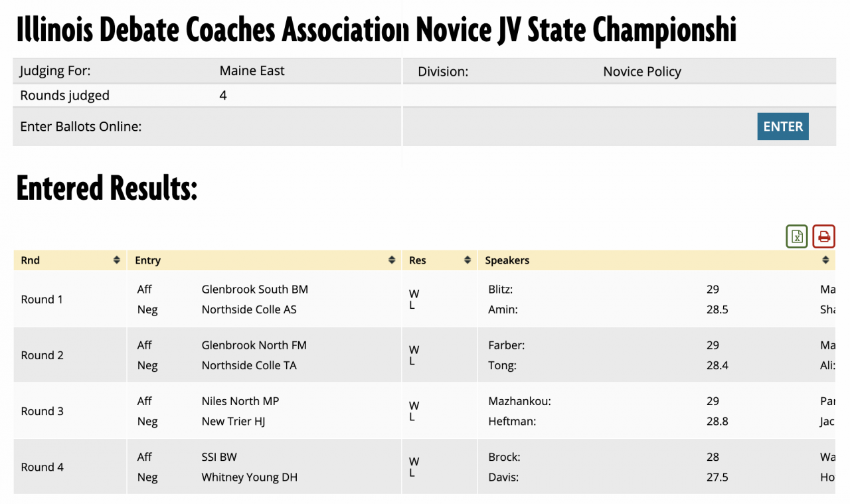Click the Res column header

418,260
